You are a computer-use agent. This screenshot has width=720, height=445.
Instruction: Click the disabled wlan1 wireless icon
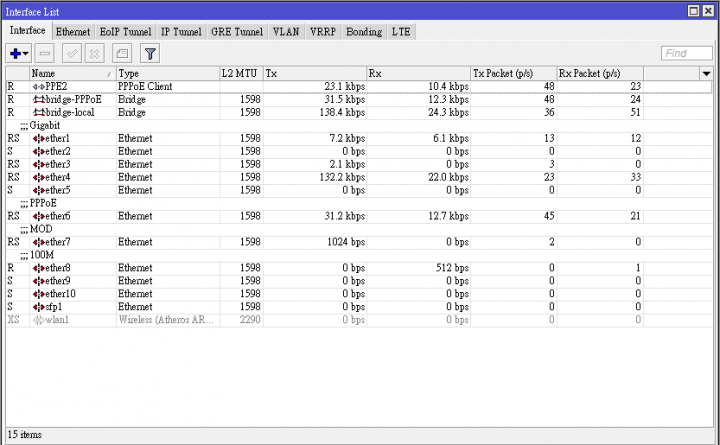tap(39, 320)
